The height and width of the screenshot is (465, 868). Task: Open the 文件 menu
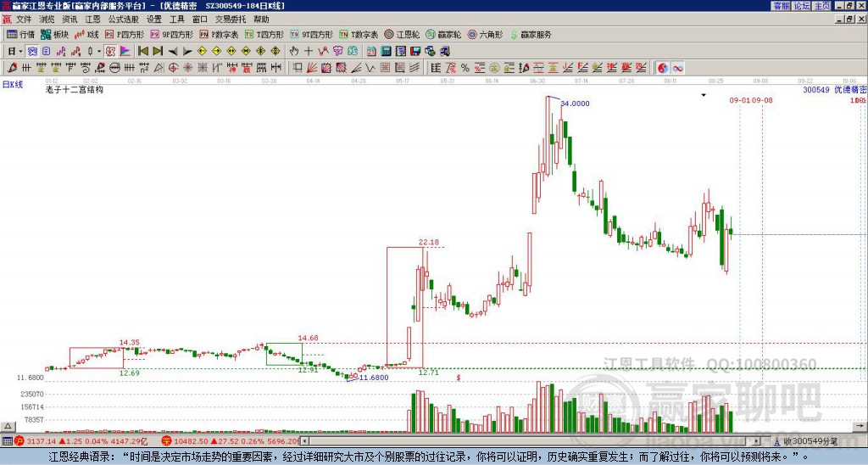click(x=24, y=20)
